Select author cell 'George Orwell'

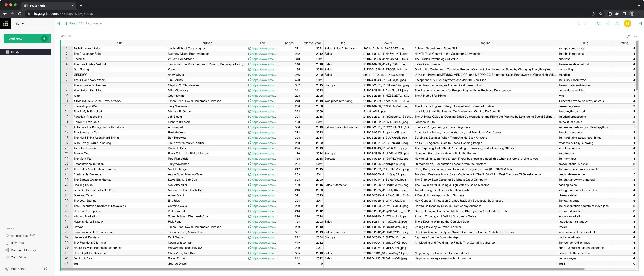(x=207, y=263)
